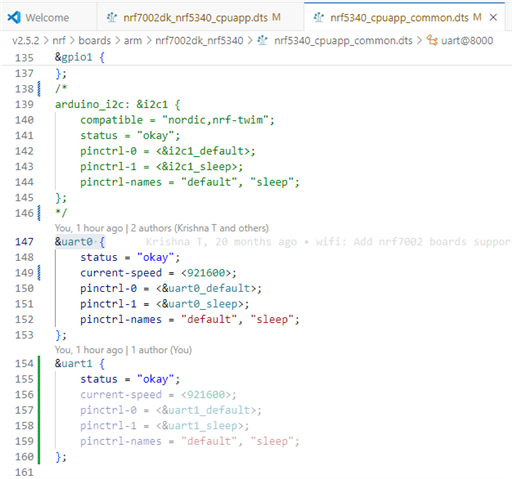The width and height of the screenshot is (512, 479).
Task: Click 'compatible = "nordic,nrf-twim";' line
Action: click(x=177, y=120)
